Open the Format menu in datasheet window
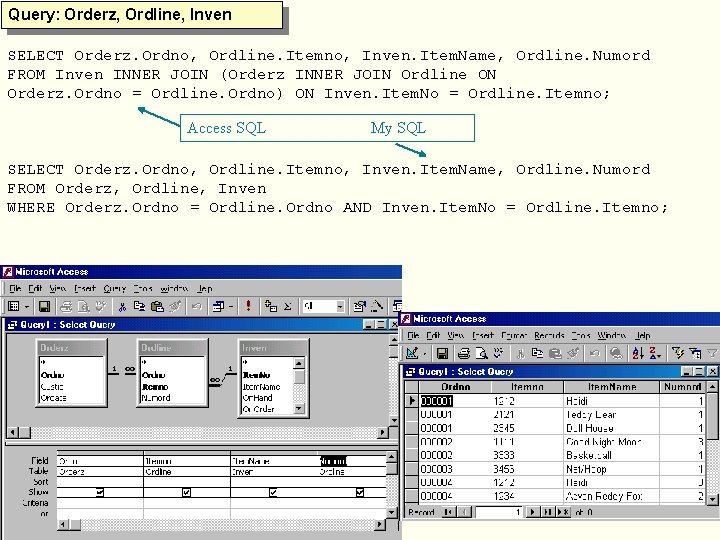 [514, 335]
